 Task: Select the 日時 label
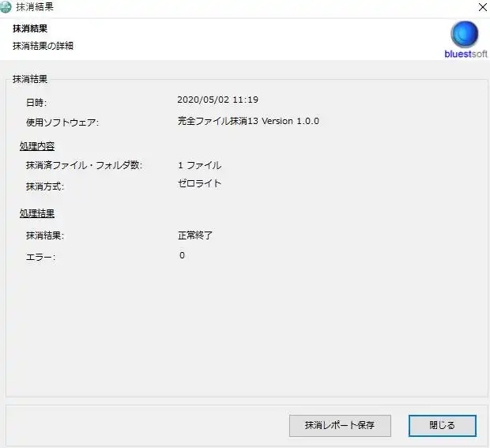click(36, 103)
